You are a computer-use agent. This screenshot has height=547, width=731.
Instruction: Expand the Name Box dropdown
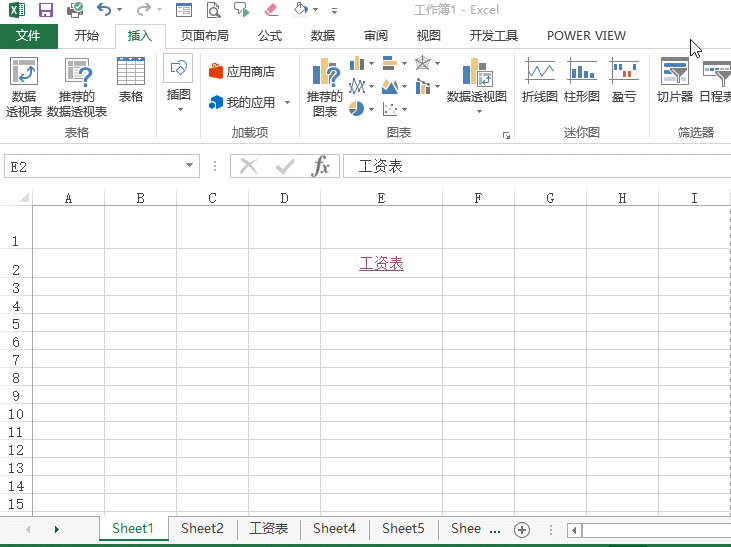click(190, 166)
